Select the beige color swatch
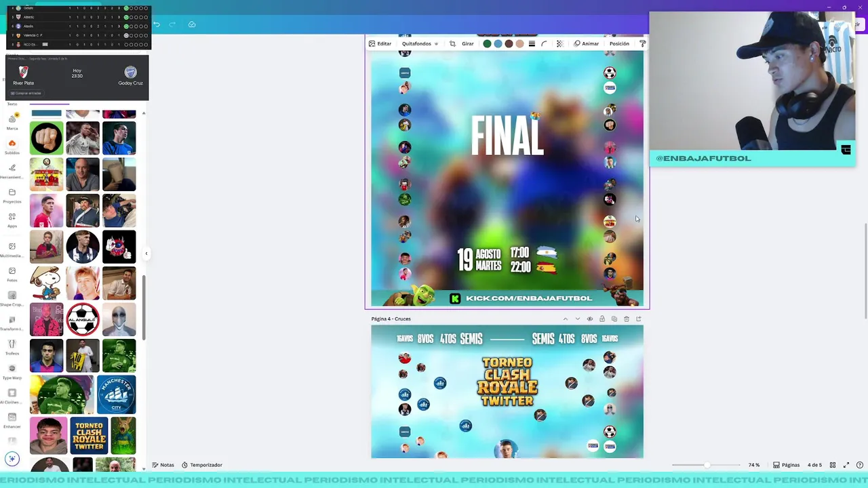The width and height of the screenshot is (868, 488). [519, 43]
